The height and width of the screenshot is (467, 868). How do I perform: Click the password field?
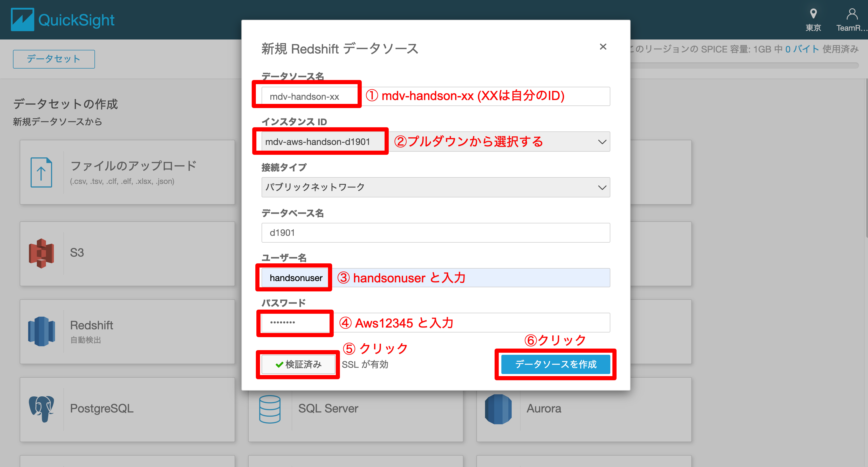tap(436, 323)
